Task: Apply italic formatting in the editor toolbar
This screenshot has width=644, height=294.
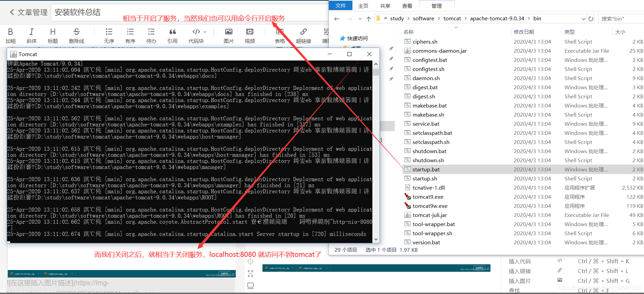Action: tap(31, 35)
